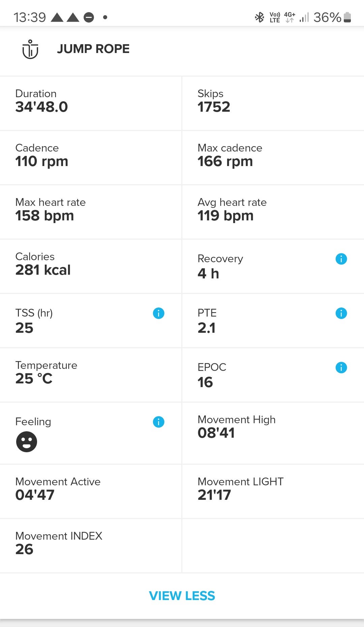Select the Duration 34'48.0 cell

[91, 103]
